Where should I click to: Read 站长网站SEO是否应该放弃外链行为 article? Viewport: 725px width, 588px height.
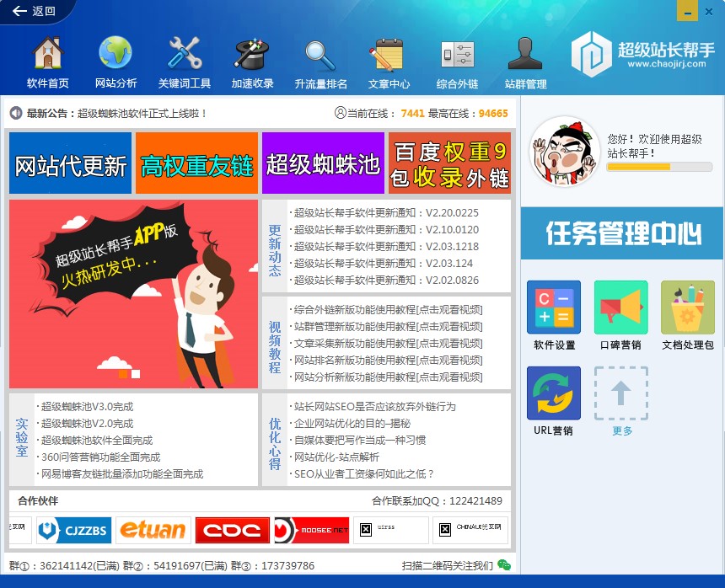click(374, 407)
